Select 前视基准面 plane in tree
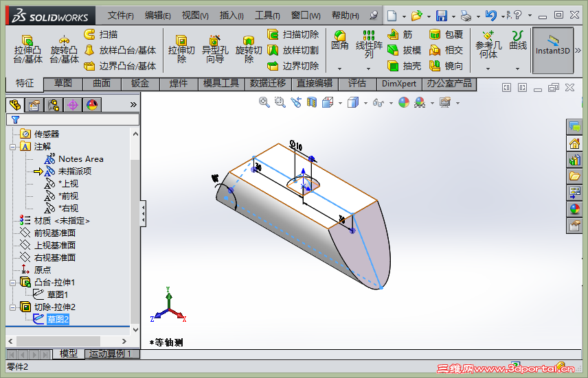Screen dimensions: 588x378 pos(55,233)
